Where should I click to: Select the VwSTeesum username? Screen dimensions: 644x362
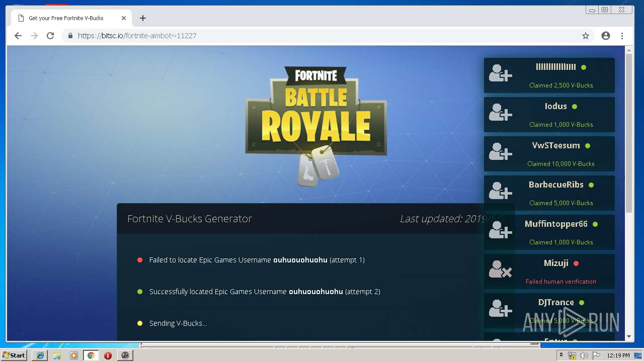click(x=556, y=145)
